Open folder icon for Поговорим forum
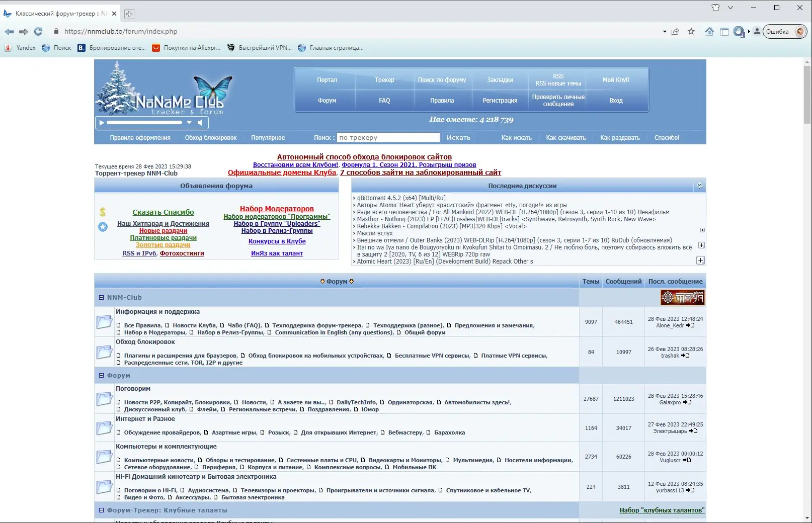Screen dimensions: 812x523 [x=104, y=399]
